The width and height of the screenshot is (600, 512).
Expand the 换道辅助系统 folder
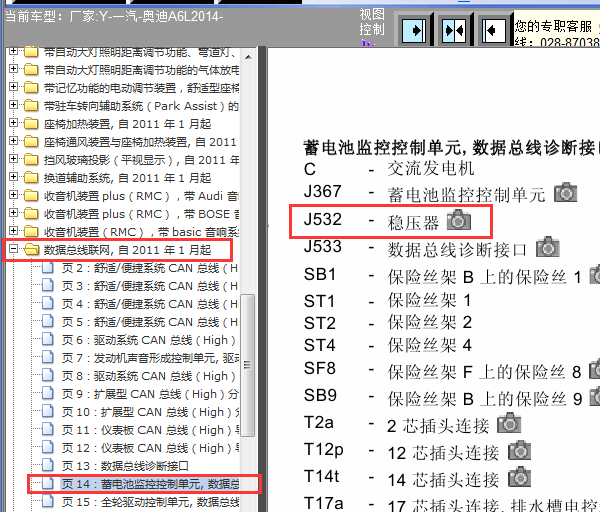coord(13,177)
